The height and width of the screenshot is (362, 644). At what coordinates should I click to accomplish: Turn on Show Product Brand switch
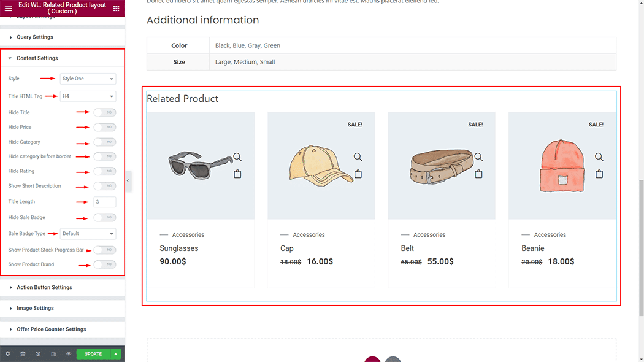105,264
